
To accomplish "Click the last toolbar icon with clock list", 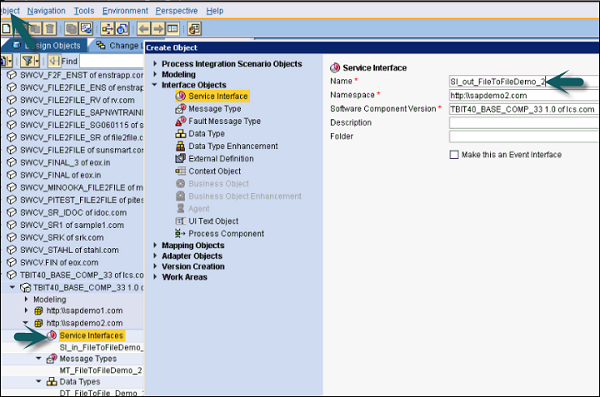I will (x=194, y=29).
